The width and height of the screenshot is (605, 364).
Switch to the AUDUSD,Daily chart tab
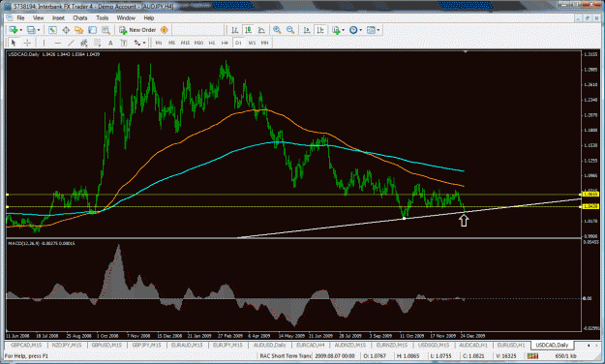click(x=269, y=345)
